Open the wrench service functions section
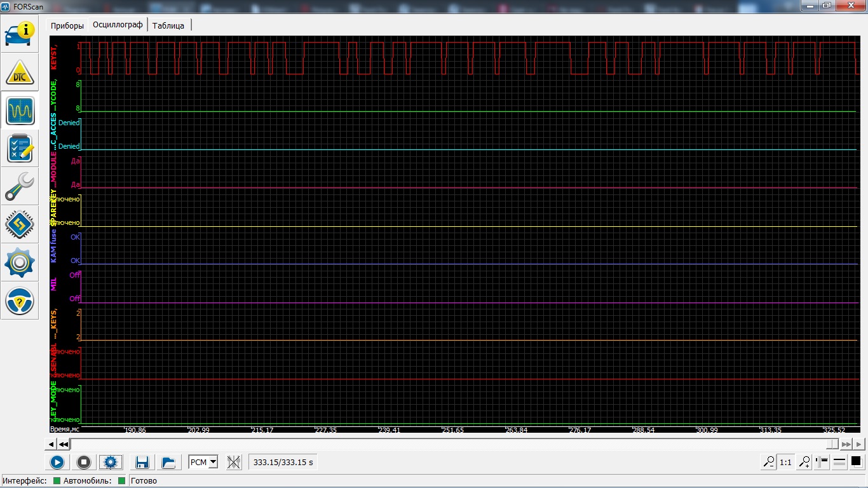 coord(20,187)
